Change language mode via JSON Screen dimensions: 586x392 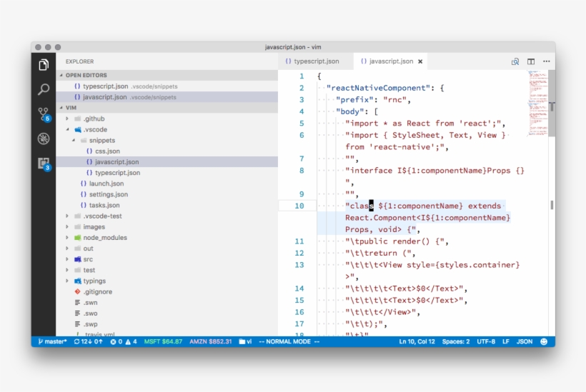click(525, 341)
